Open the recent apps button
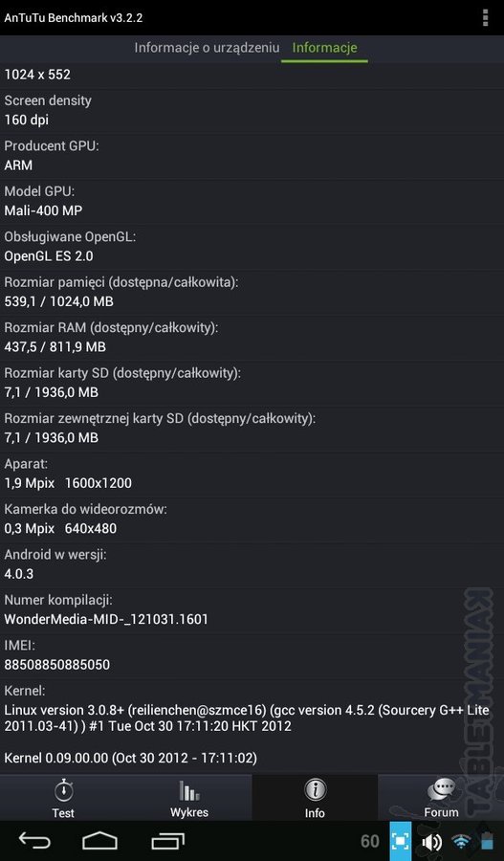 coord(168,841)
